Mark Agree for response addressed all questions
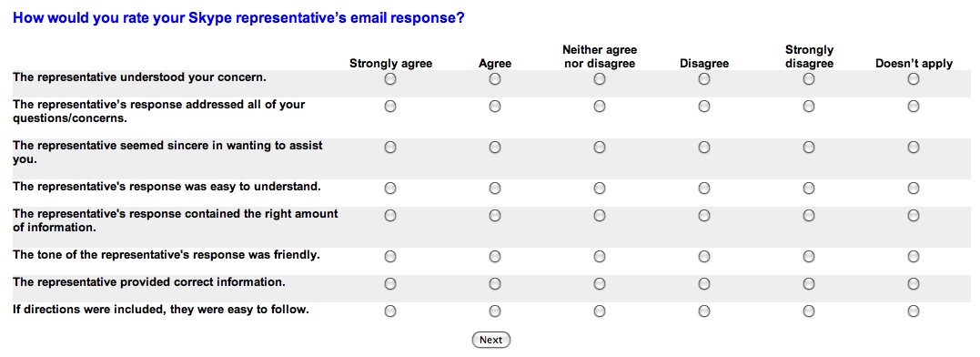The height and width of the screenshot is (357, 980). tap(494, 107)
